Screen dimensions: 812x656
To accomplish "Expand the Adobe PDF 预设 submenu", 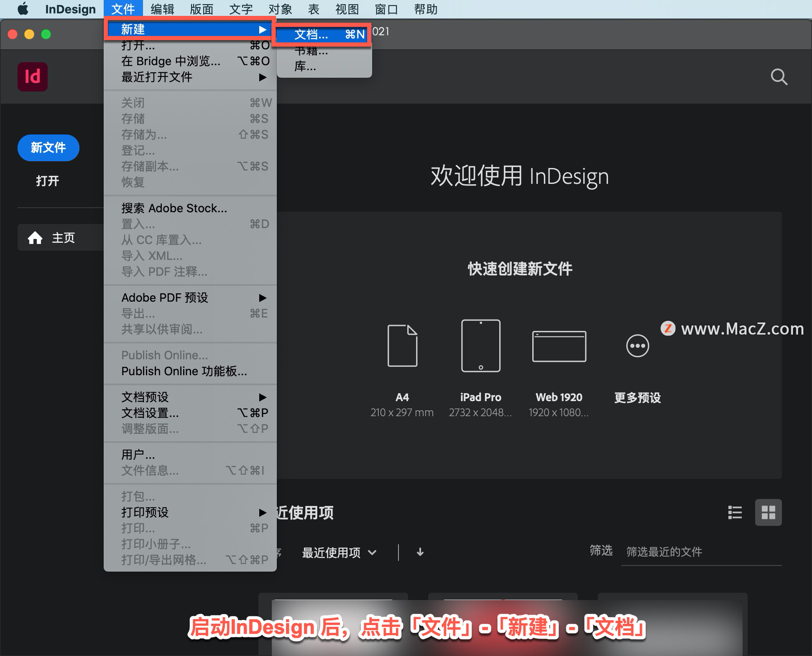I will [x=190, y=298].
